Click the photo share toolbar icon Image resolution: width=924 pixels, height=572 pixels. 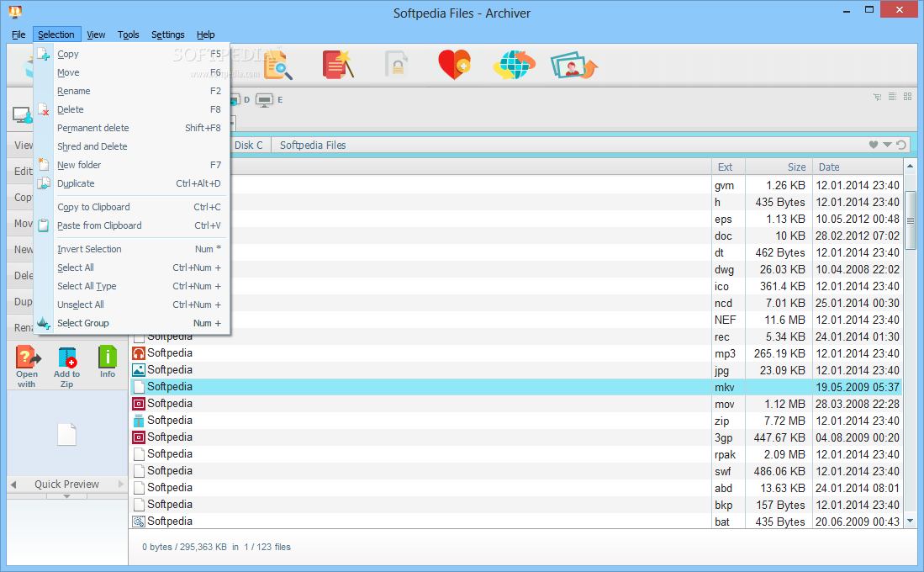point(574,65)
